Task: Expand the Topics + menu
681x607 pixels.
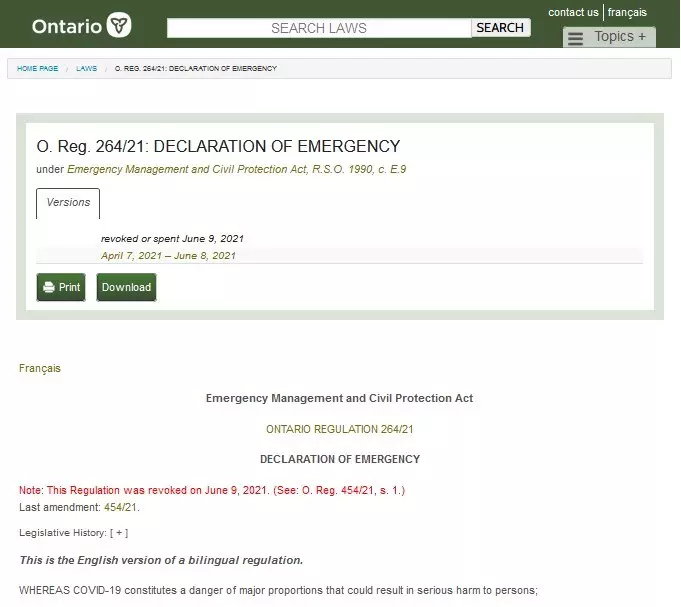Action: click(609, 37)
